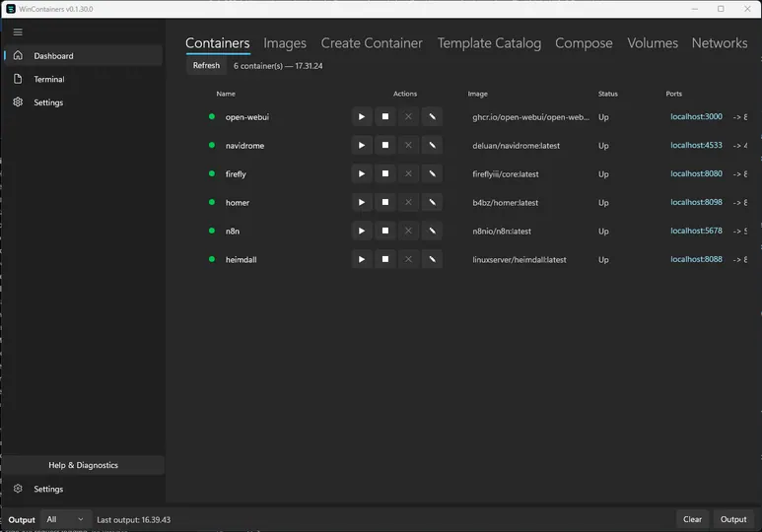The width and height of the screenshot is (762, 532).
Task: Open the Template Catalog tab
Action: (x=489, y=43)
